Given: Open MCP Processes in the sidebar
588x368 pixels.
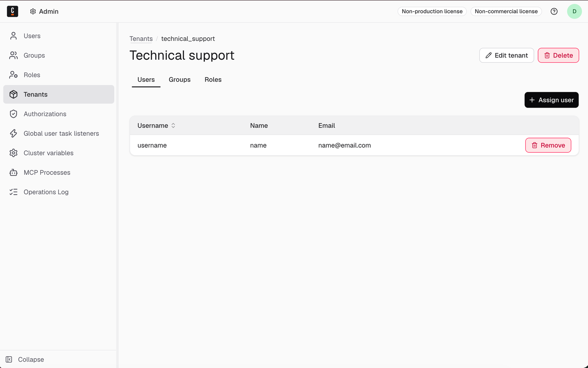Looking at the screenshot, I should coord(59,172).
